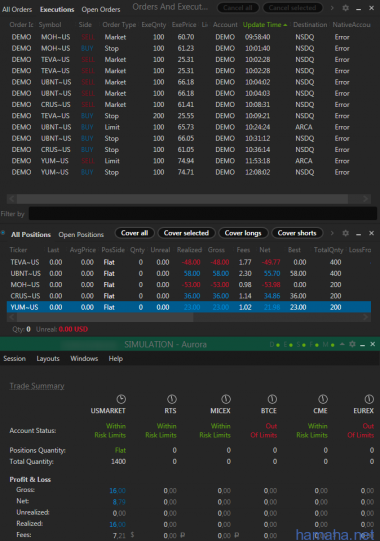Viewport: 380px width, 541px height.
Task: Click into the Filter by field
Action: pos(203,214)
